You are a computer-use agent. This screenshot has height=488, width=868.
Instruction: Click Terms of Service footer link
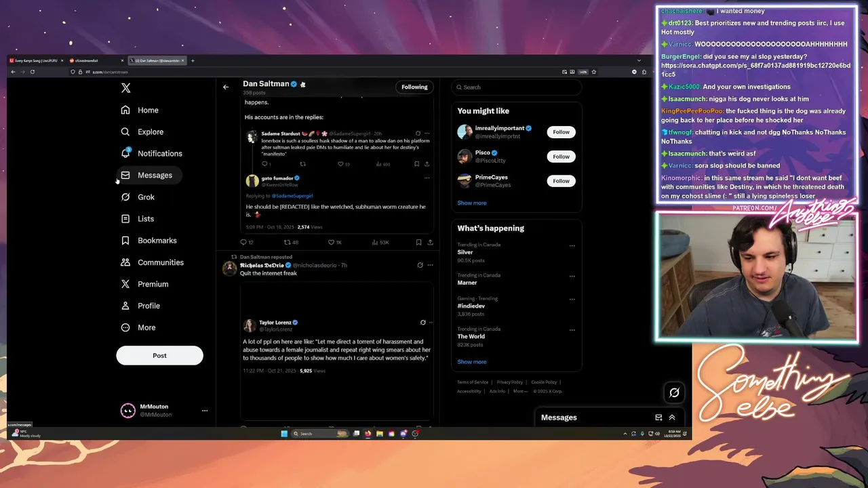pos(473,382)
